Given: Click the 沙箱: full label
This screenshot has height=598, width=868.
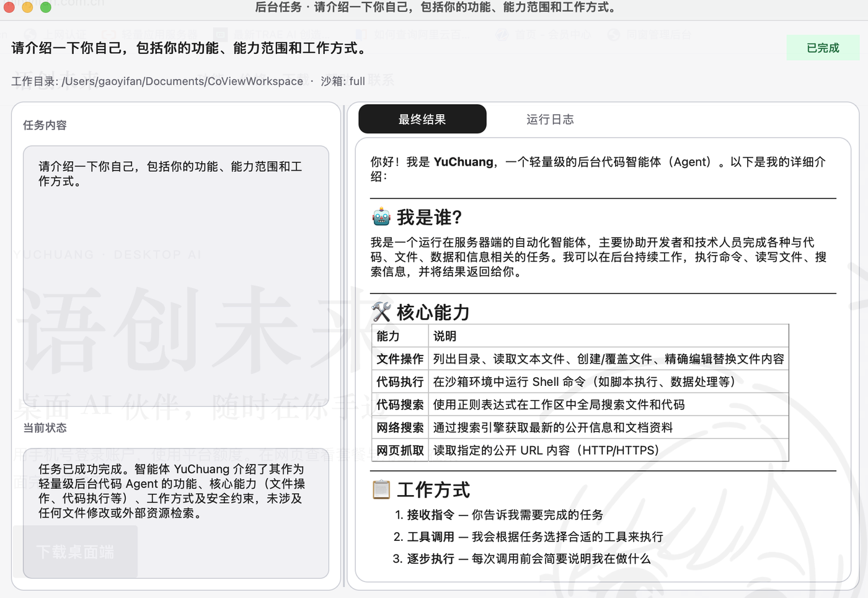Looking at the screenshot, I should (343, 81).
